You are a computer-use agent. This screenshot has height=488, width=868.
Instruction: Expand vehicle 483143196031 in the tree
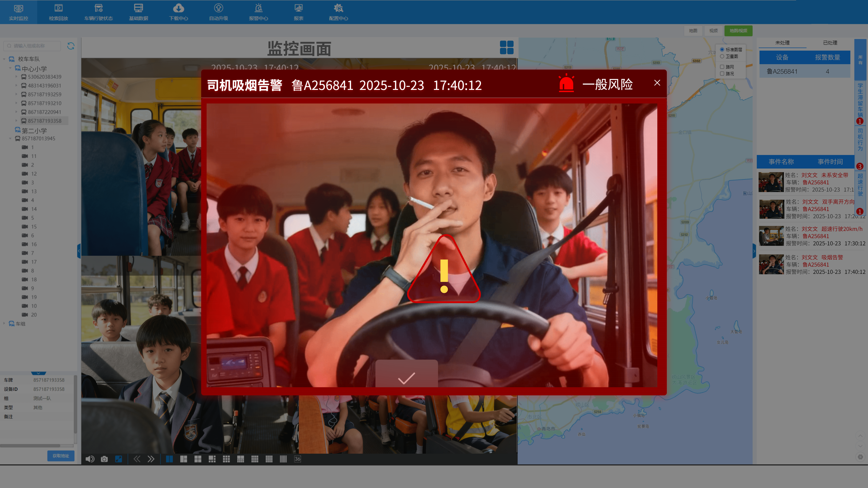[16, 86]
